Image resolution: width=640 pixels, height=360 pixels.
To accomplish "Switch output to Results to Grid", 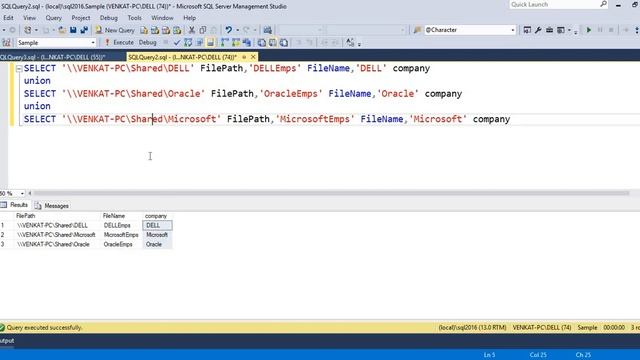I will point(273,42).
